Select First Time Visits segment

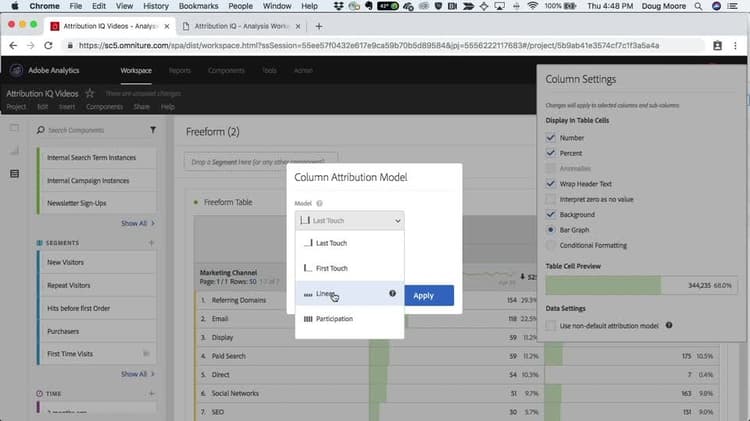coord(97,354)
